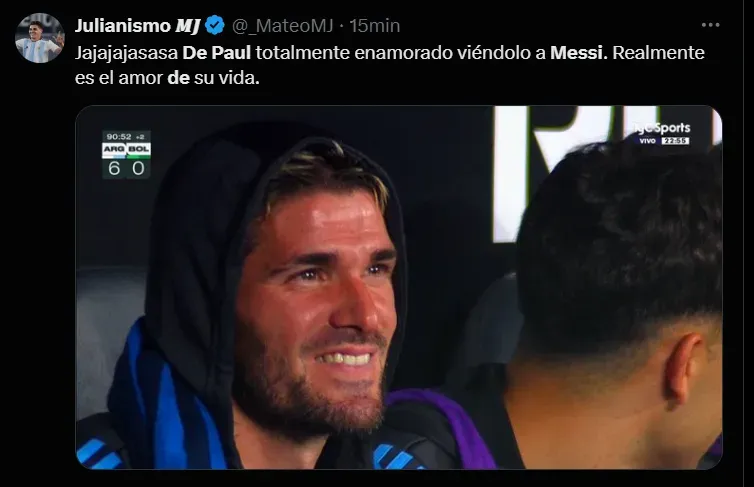Click the ARG team label on scoreboard
Image resolution: width=754 pixels, height=487 pixels.
(114, 150)
